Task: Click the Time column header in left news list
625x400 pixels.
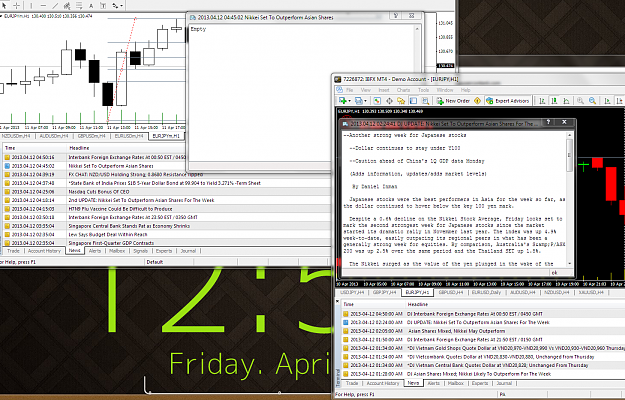Action: click(34, 148)
